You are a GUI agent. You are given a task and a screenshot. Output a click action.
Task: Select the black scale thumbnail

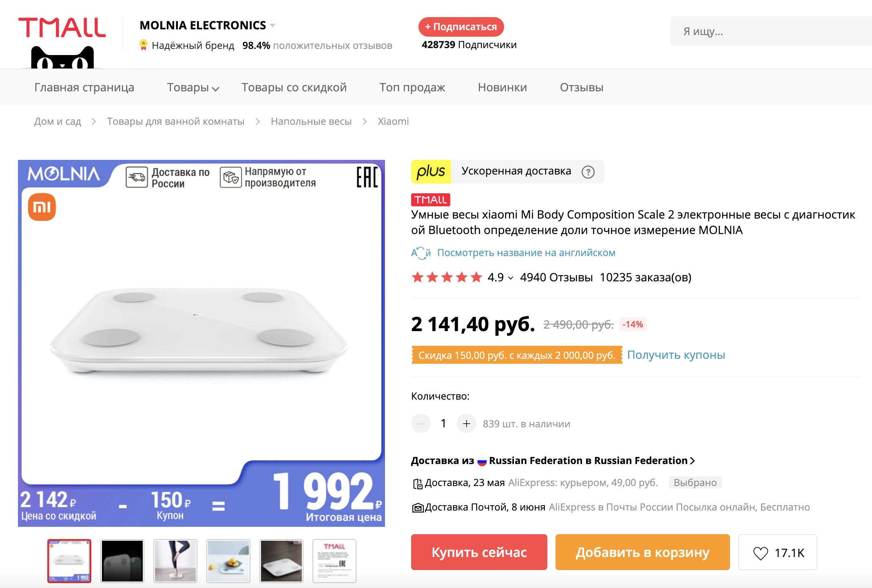(x=122, y=561)
